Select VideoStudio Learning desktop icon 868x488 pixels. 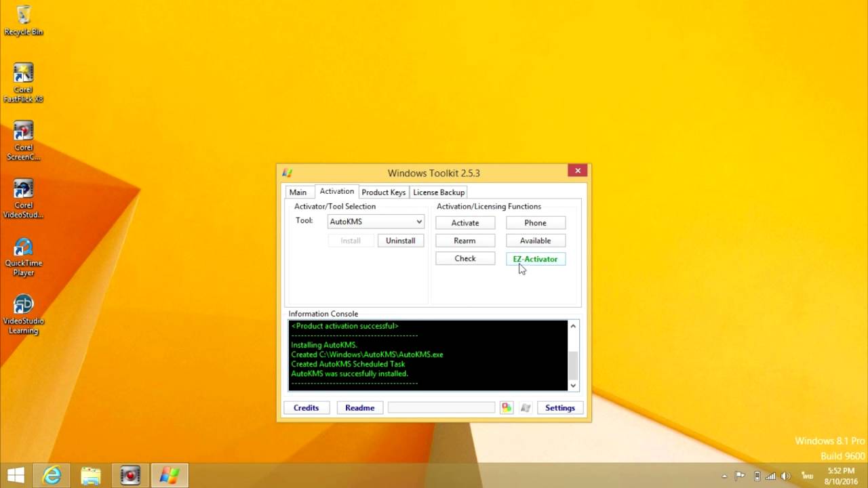(24, 314)
